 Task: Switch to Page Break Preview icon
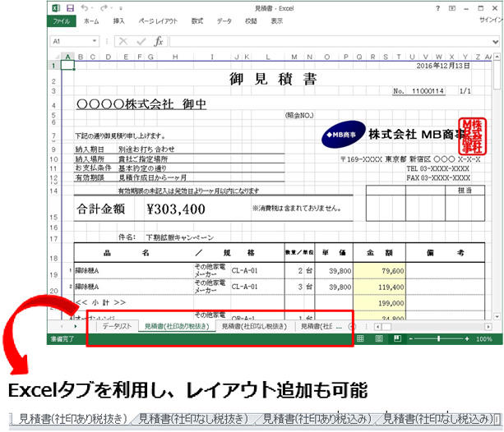397,338
